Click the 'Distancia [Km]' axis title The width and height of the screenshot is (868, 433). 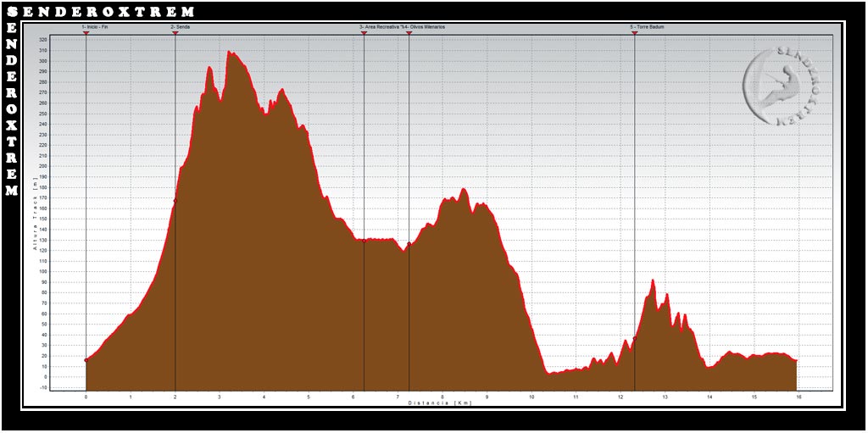click(441, 402)
